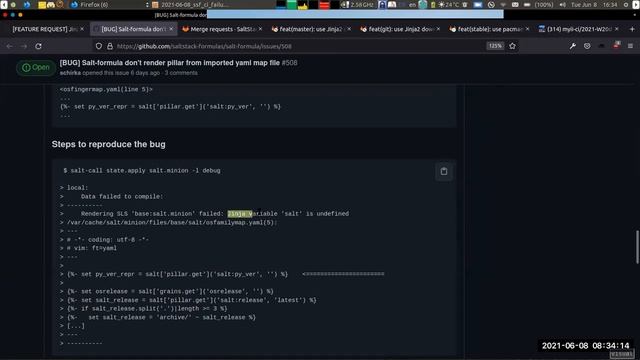The height and width of the screenshot is (360, 640).
Task: Close the feat(master) tab
Action: point(349,29)
